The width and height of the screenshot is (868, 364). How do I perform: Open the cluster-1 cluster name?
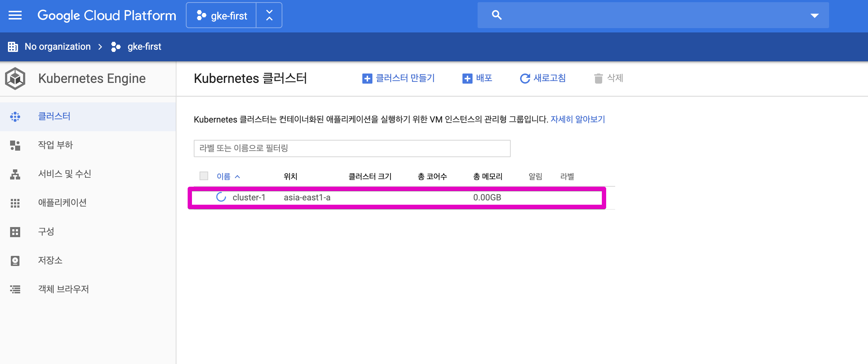[249, 197]
